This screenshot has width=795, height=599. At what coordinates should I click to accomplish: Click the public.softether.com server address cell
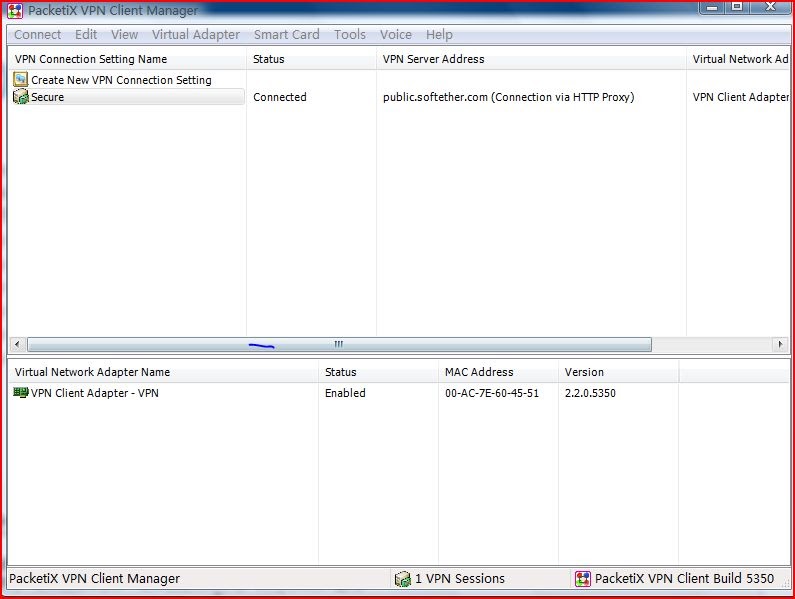[x=509, y=97]
